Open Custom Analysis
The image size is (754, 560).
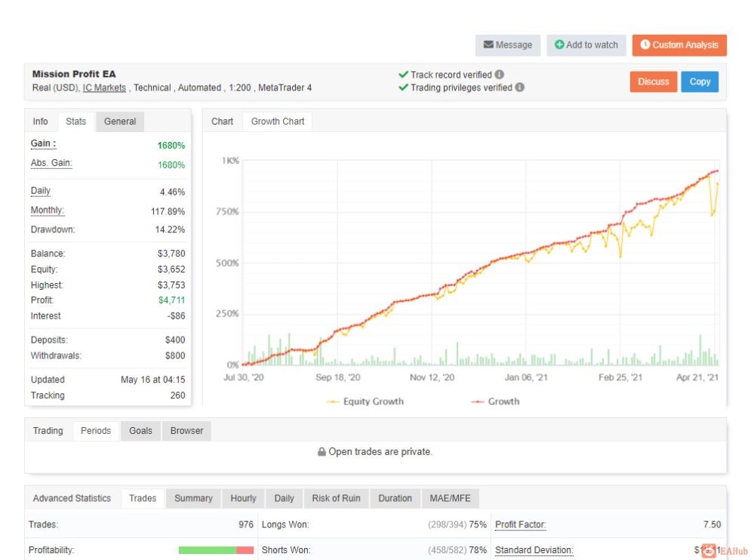click(679, 45)
